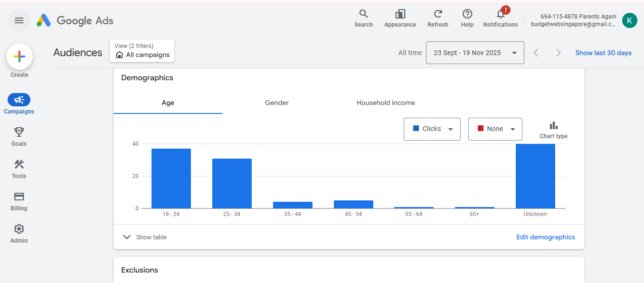Viewport: 644px width, 283px height.
Task: Open the Clicks metric dropdown
Action: click(x=432, y=129)
